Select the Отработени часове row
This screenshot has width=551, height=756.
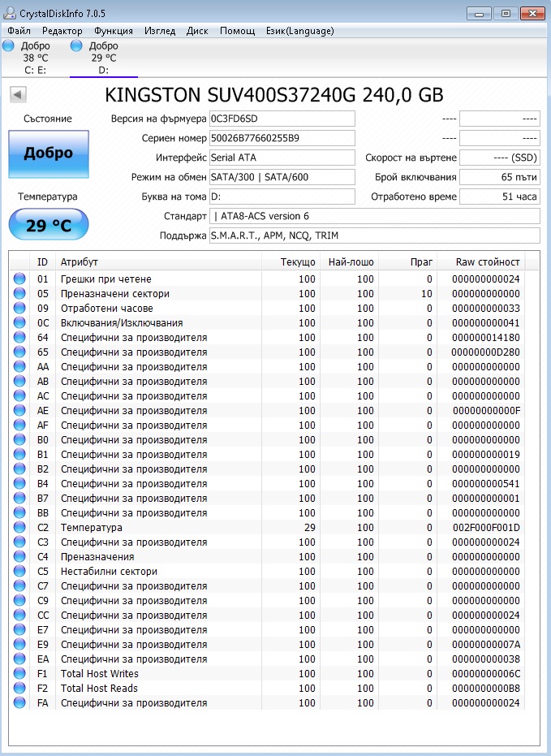[267, 308]
